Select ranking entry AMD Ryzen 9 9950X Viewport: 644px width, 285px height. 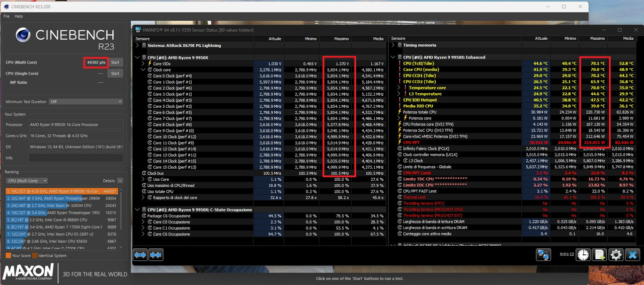[62, 191]
